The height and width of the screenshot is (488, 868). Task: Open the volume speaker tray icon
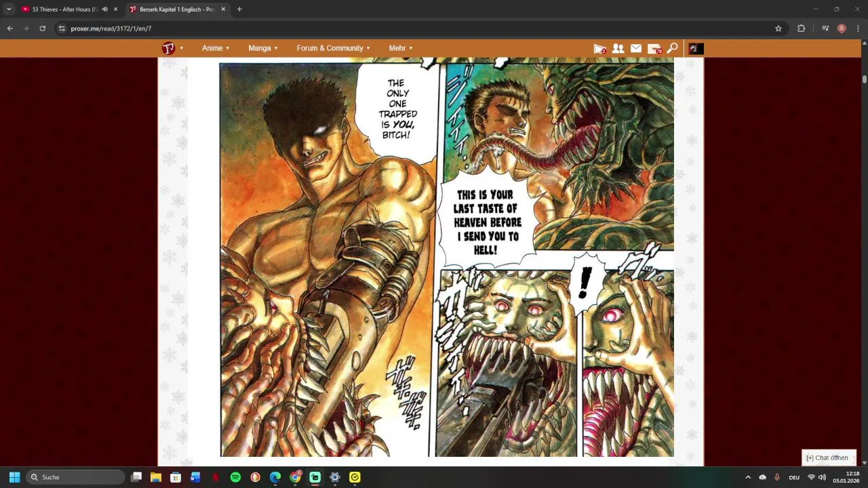coord(822,477)
